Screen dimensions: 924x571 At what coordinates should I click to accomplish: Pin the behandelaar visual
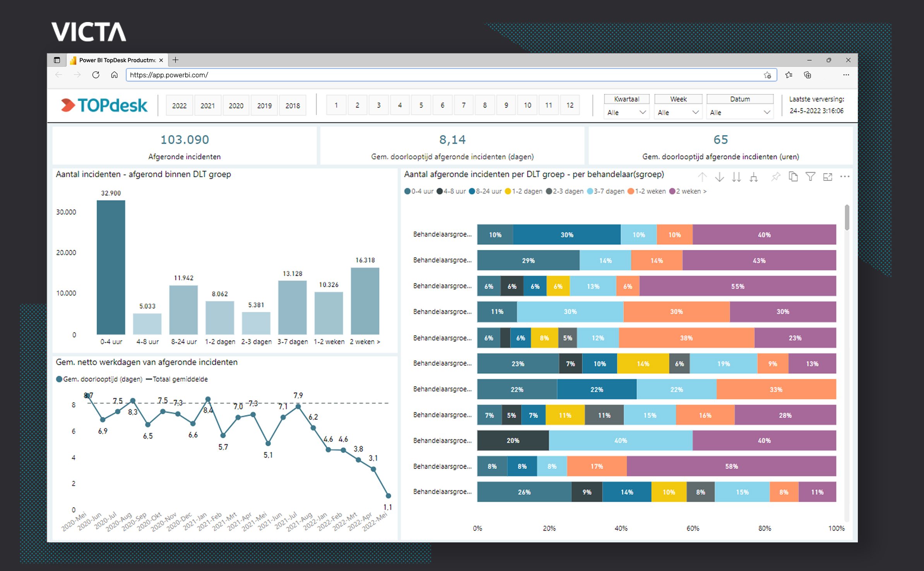click(x=775, y=177)
